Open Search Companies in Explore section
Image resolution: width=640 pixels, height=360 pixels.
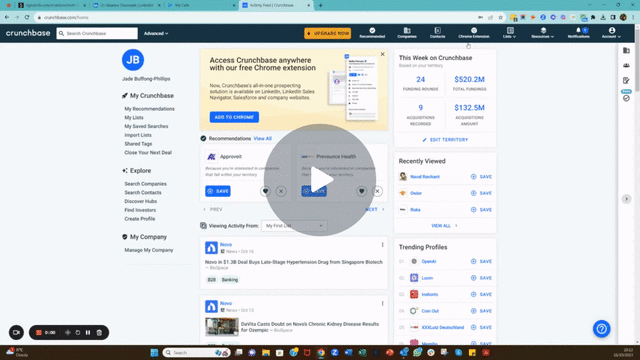pos(145,184)
